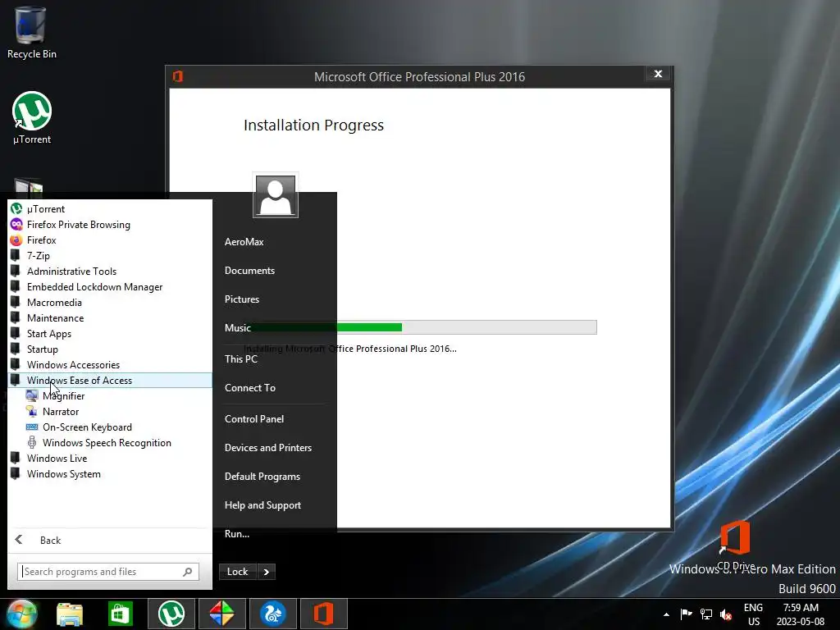Open shutdown options arrow beside Lock

pos(267,572)
